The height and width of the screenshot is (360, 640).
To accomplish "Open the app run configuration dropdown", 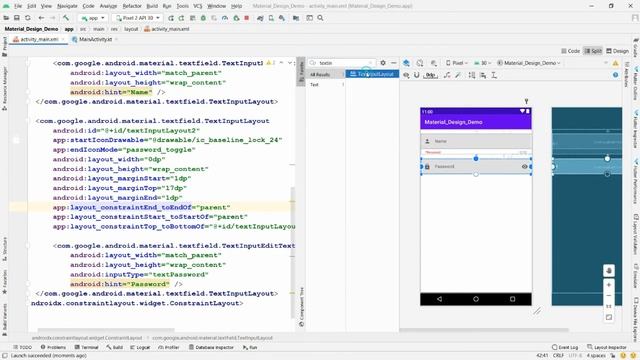I will coord(93,18).
